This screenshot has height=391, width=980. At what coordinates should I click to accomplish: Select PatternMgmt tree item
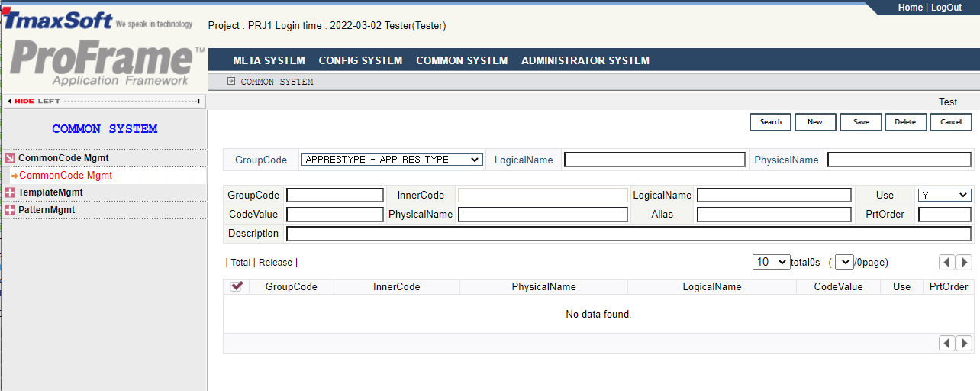(47, 210)
